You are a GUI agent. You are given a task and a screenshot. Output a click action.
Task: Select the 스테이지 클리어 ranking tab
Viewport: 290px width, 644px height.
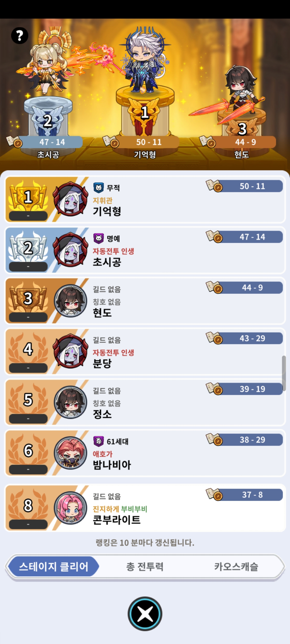pos(53,566)
